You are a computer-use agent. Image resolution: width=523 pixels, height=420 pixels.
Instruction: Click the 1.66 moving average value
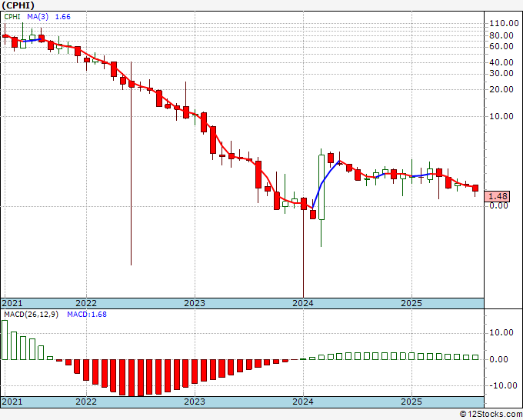[x=63, y=17]
